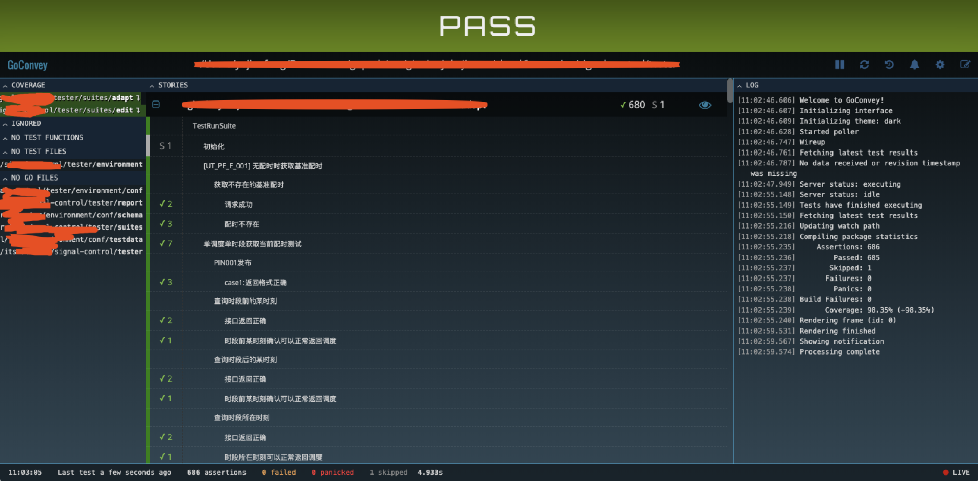
Task: Click the S 1 skipped count in header
Action: point(658,105)
